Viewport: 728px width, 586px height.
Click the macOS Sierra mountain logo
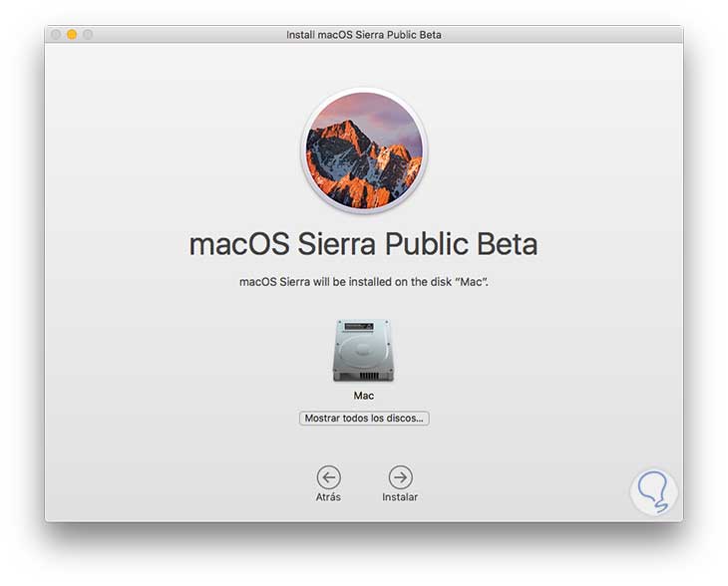point(364,149)
